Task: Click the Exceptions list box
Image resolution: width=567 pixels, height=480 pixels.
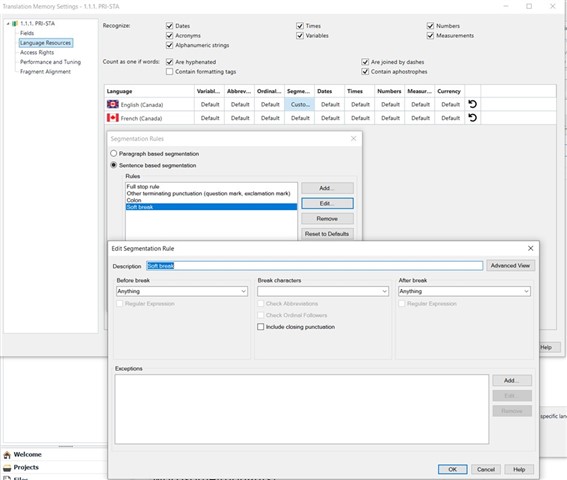Action: click(302, 409)
